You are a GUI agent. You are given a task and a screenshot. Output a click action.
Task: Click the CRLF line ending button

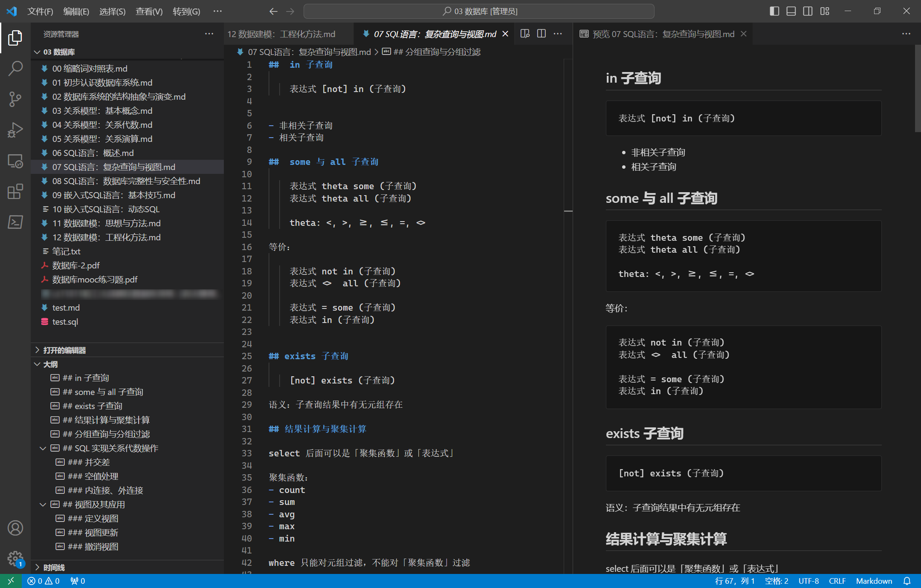click(x=837, y=581)
